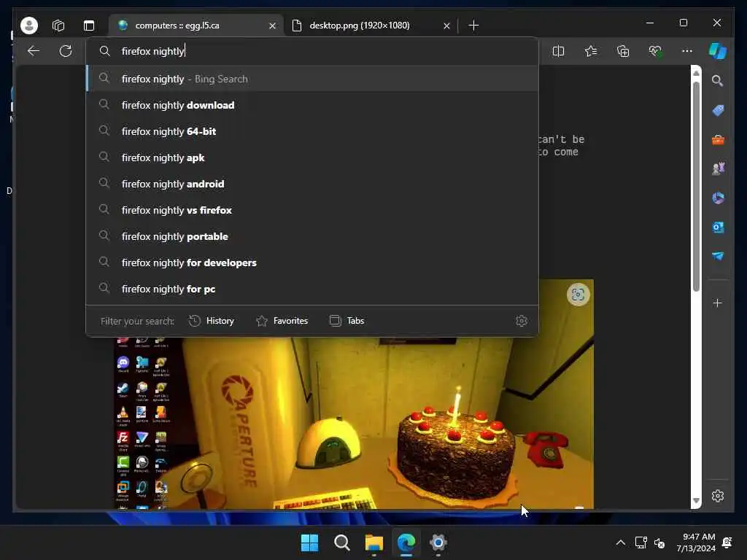Viewport: 747px width, 560px height.
Task: Open the Workspaces icon
Action: coord(58,26)
